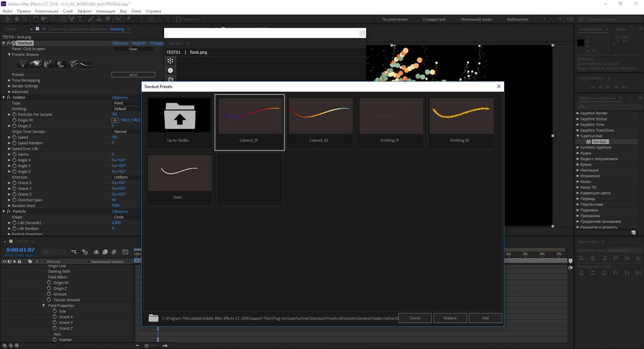Click the Draft 3D icon in timeline
The width and height of the screenshot is (644, 349).
click(x=85, y=252)
